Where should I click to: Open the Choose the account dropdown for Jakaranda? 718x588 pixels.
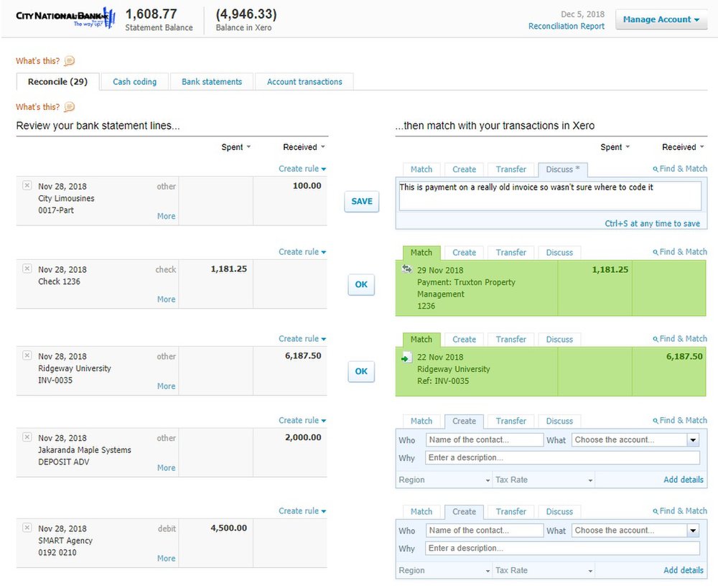[x=635, y=439]
